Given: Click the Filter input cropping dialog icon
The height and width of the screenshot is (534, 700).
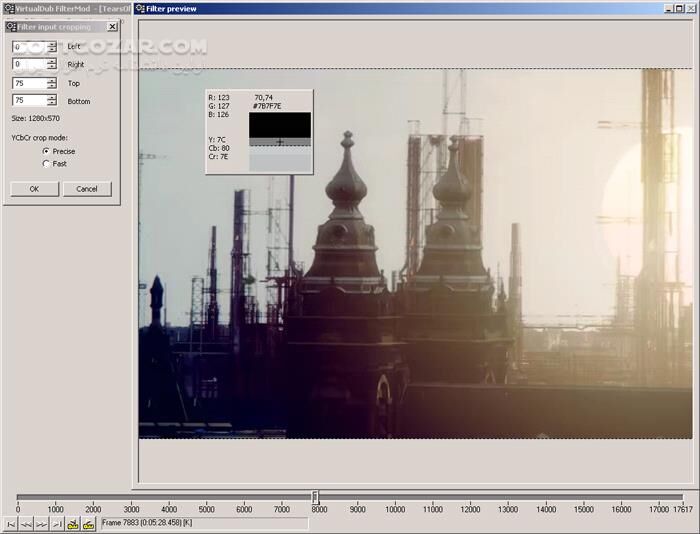Looking at the screenshot, I should tap(11, 27).
